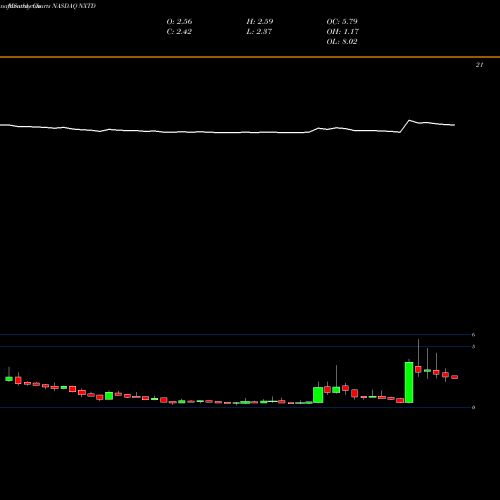Click the 'NASDAQ NXTD' chart title
Screen dimensions: 500x500
[x=74, y=6]
